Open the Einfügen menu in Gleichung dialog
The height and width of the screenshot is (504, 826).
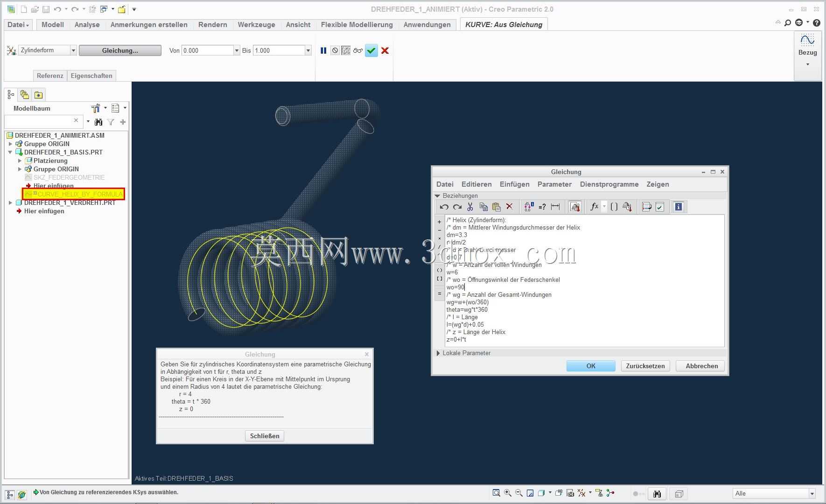point(515,184)
